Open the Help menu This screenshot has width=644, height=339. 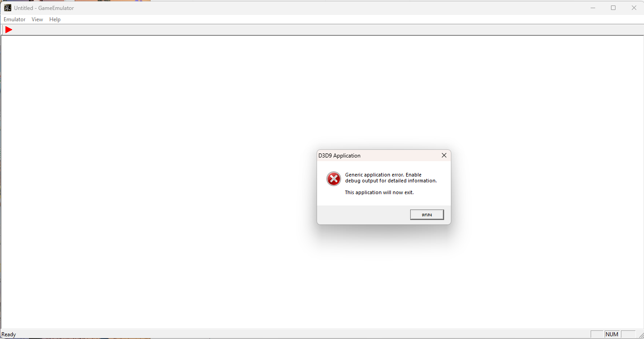tap(55, 19)
